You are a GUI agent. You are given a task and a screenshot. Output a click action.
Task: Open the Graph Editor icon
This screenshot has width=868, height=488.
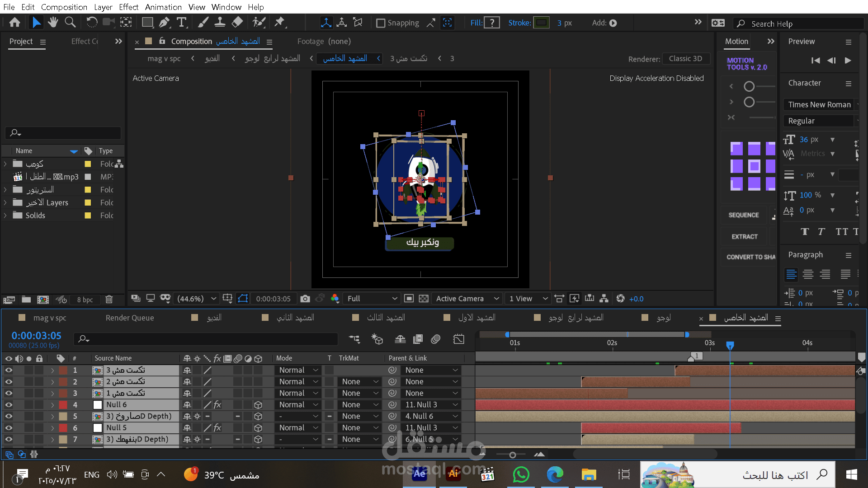pyautogui.click(x=459, y=339)
